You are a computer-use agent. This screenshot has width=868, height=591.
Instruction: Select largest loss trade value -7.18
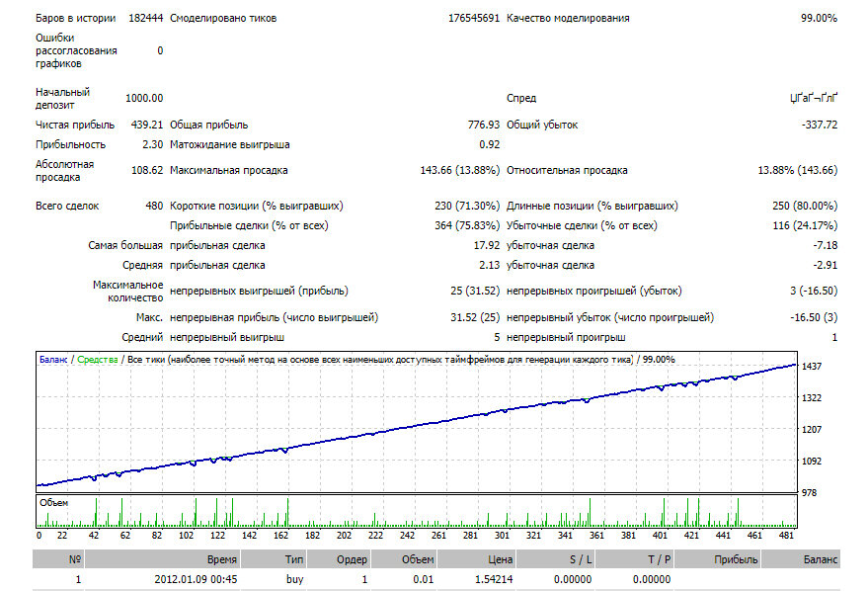(x=825, y=245)
